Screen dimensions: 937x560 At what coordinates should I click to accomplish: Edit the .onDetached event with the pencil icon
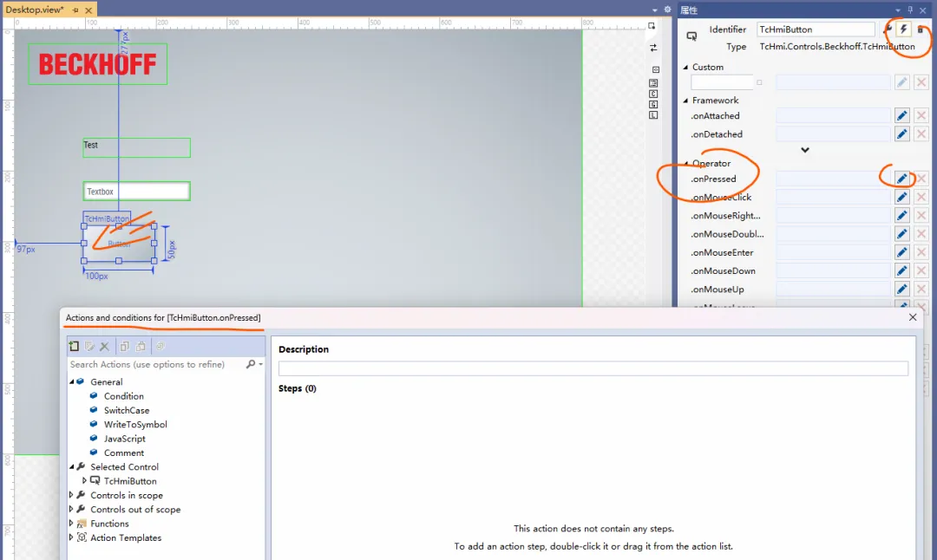pyautogui.click(x=901, y=134)
